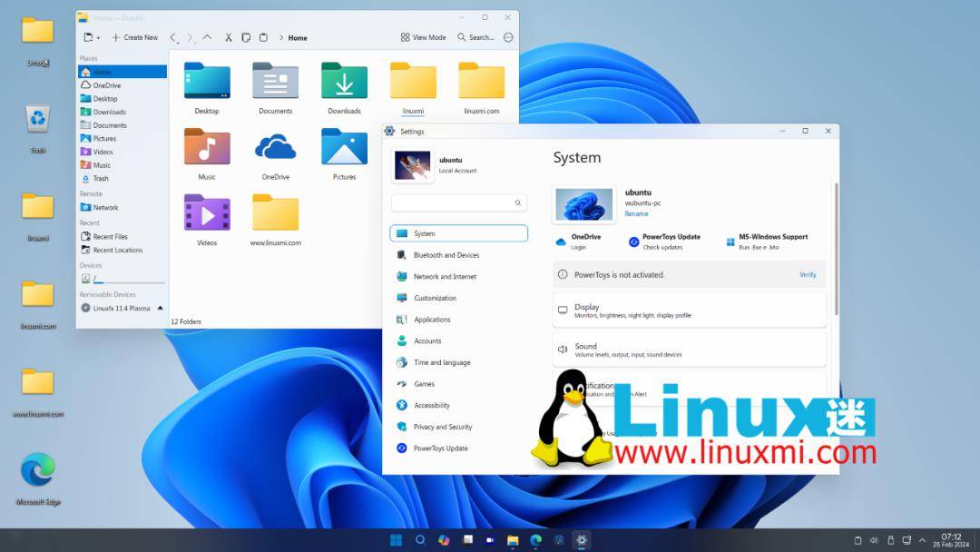The image size is (980, 552).
Task: Open the Sound settings speaker icon
Action: pos(564,348)
